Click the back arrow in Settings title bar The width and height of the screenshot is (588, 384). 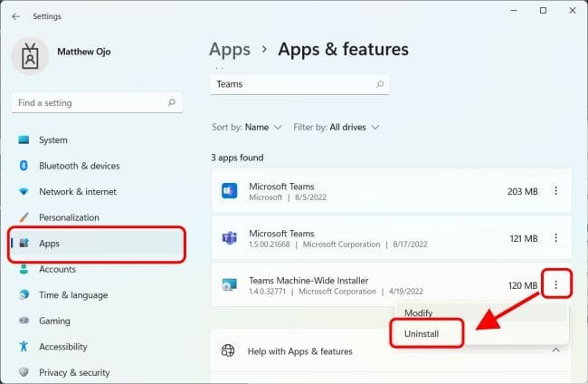click(x=16, y=14)
